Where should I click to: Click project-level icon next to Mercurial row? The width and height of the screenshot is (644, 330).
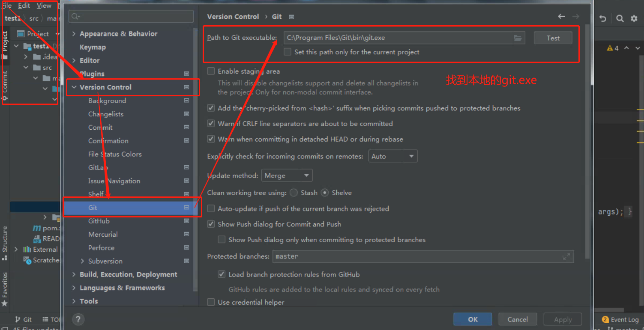(186, 234)
